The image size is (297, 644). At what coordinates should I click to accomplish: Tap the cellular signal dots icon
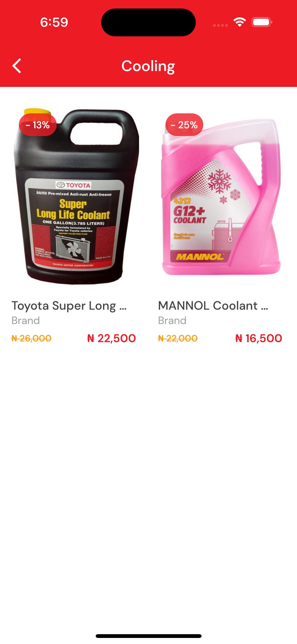(220, 25)
